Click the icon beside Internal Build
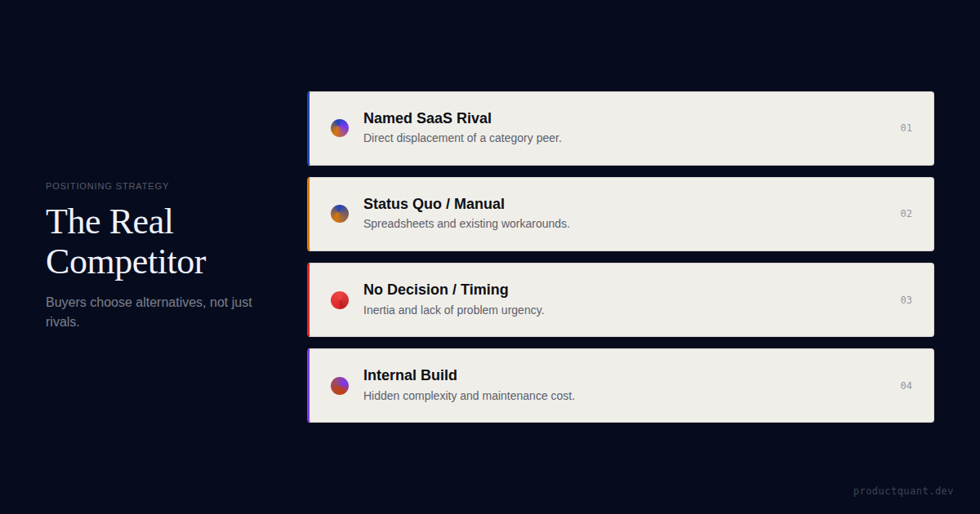 point(340,386)
